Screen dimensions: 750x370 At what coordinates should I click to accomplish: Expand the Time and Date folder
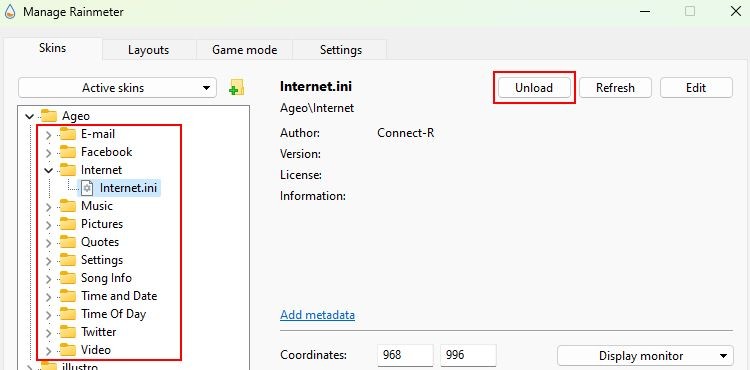(x=48, y=296)
